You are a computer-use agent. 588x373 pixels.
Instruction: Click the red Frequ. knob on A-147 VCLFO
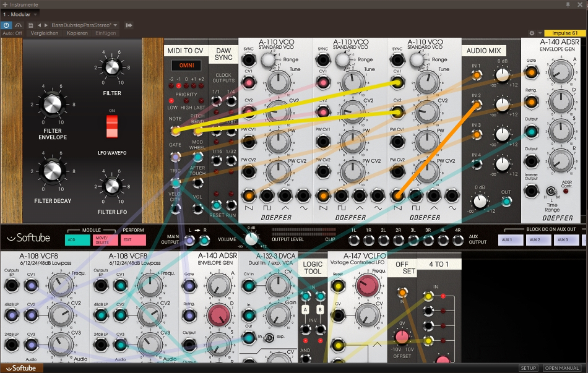[368, 285]
